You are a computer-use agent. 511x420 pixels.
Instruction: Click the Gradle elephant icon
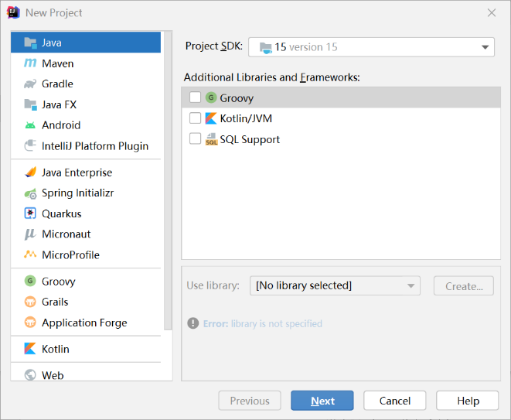click(x=30, y=84)
